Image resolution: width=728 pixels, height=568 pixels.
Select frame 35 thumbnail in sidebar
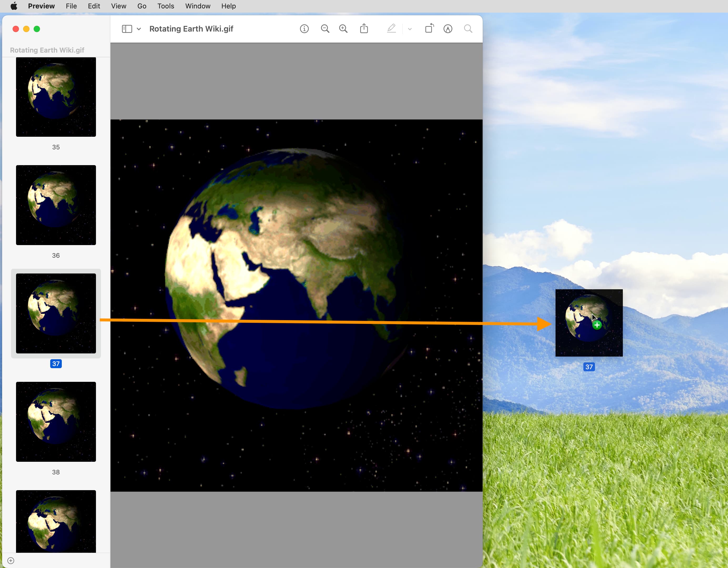coord(56,97)
